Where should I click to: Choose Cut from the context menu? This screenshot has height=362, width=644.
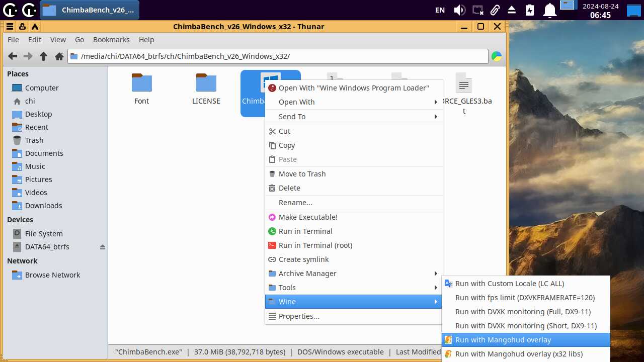pyautogui.click(x=354, y=131)
